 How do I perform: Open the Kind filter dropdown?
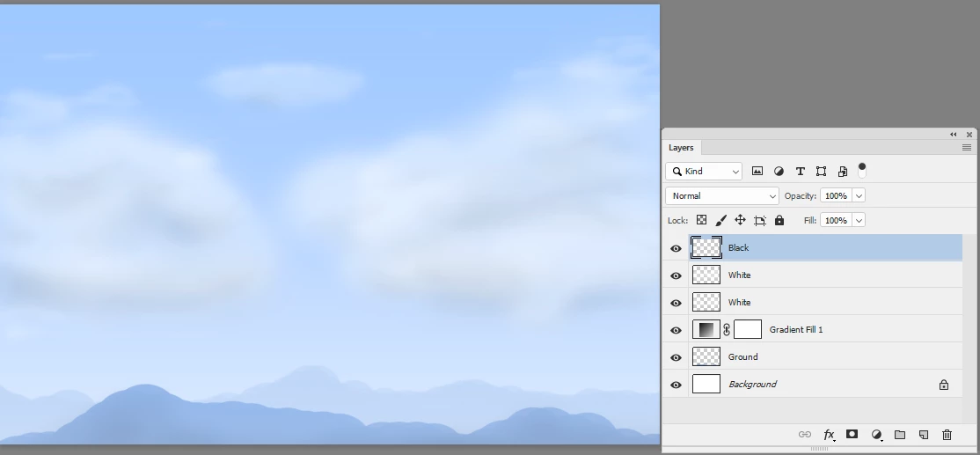pyautogui.click(x=704, y=172)
